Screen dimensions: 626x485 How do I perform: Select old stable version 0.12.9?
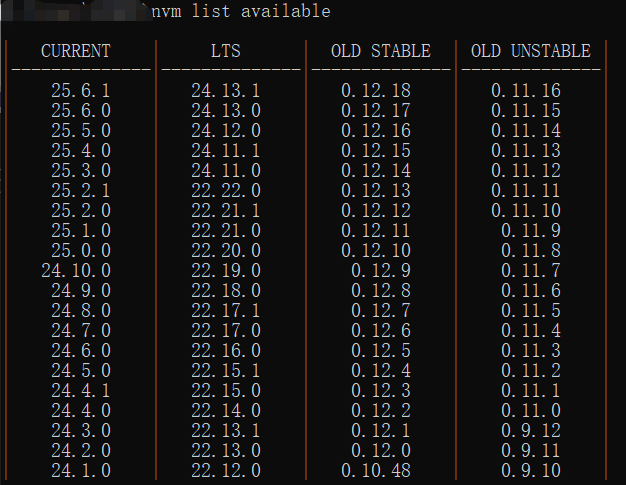pyautogui.click(x=381, y=271)
